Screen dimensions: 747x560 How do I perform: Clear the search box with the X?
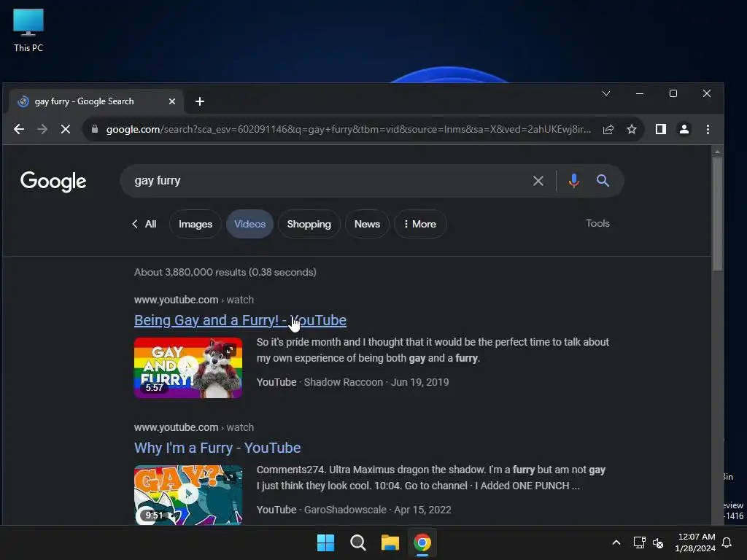tap(538, 181)
